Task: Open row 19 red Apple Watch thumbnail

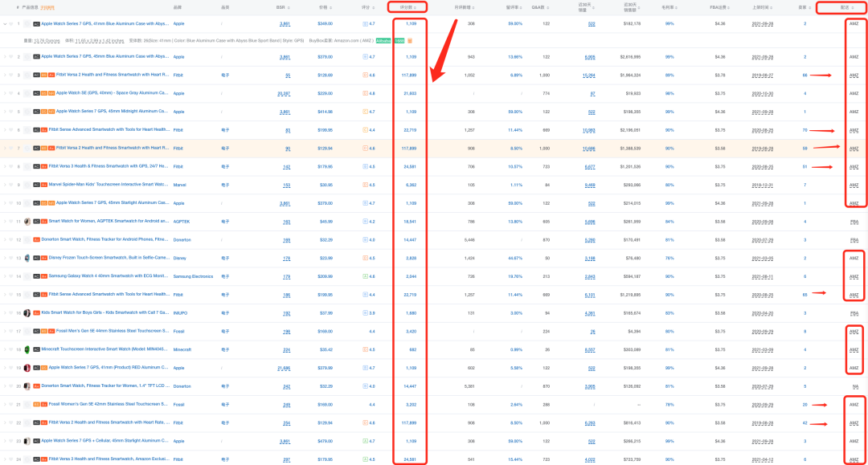Action: click(27, 368)
